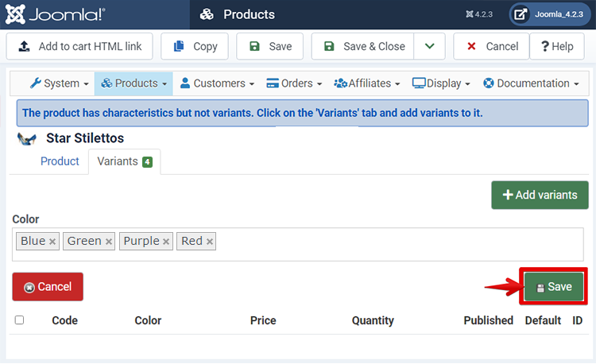Remove the Red color tag

(x=210, y=242)
